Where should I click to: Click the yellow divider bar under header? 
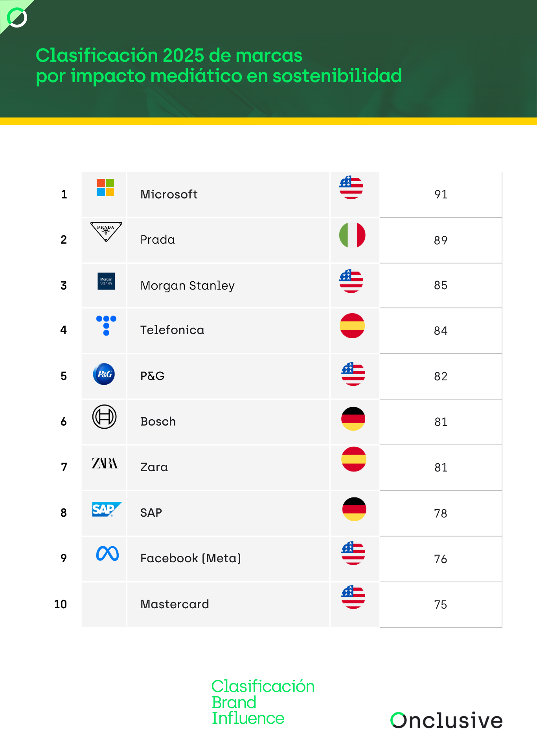pyautogui.click(x=268, y=121)
